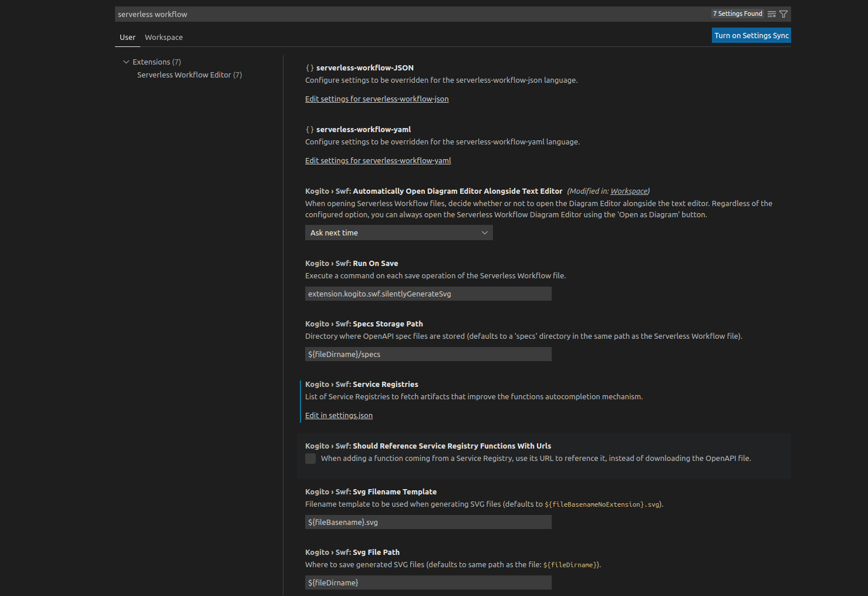Select the User tab
Screen dimensions: 868x596
(127, 37)
